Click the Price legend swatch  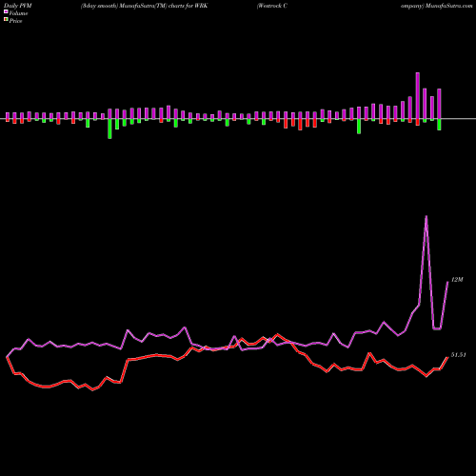pos(6,20)
